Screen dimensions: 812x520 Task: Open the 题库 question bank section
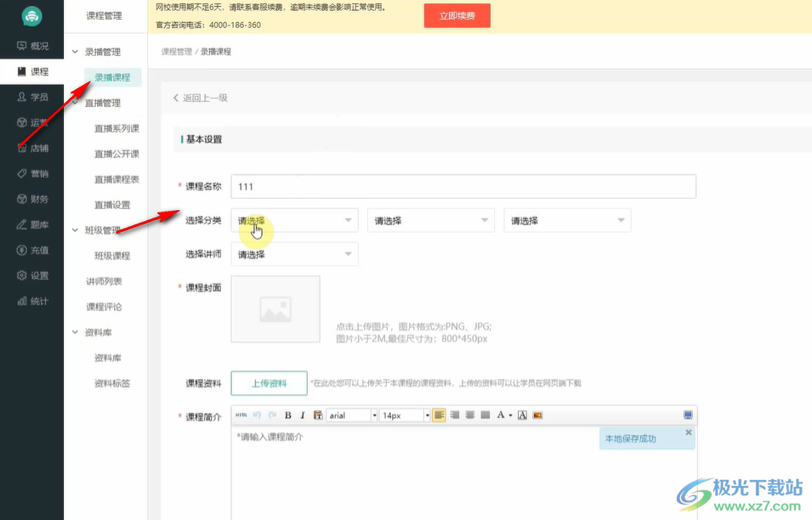pyautogui.click(x=32, y=224)
